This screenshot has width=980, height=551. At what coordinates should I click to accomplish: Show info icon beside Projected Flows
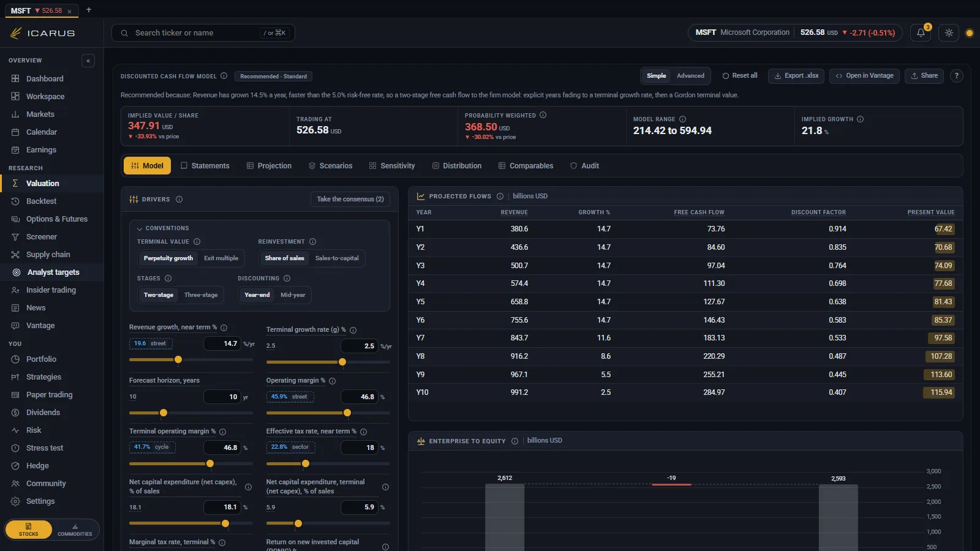coord(500,197)
